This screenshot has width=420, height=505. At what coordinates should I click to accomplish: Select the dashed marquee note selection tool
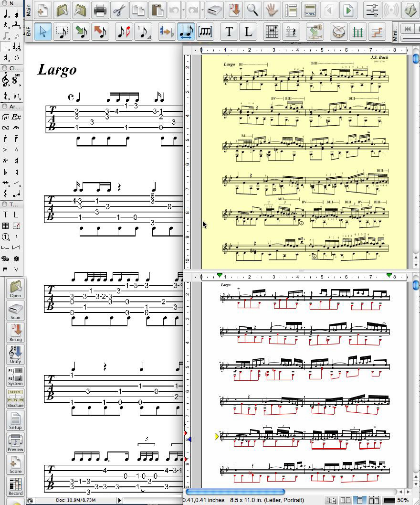62,32
